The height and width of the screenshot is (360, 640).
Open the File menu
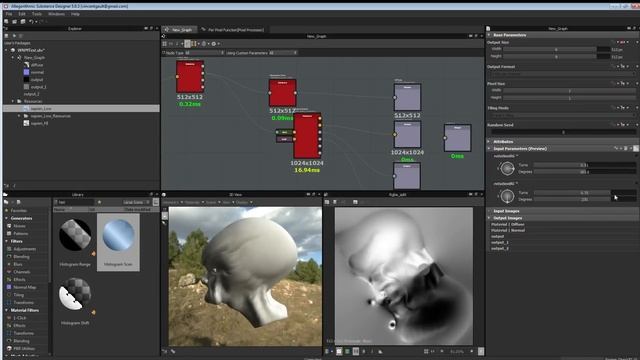[x=9, y=14]
